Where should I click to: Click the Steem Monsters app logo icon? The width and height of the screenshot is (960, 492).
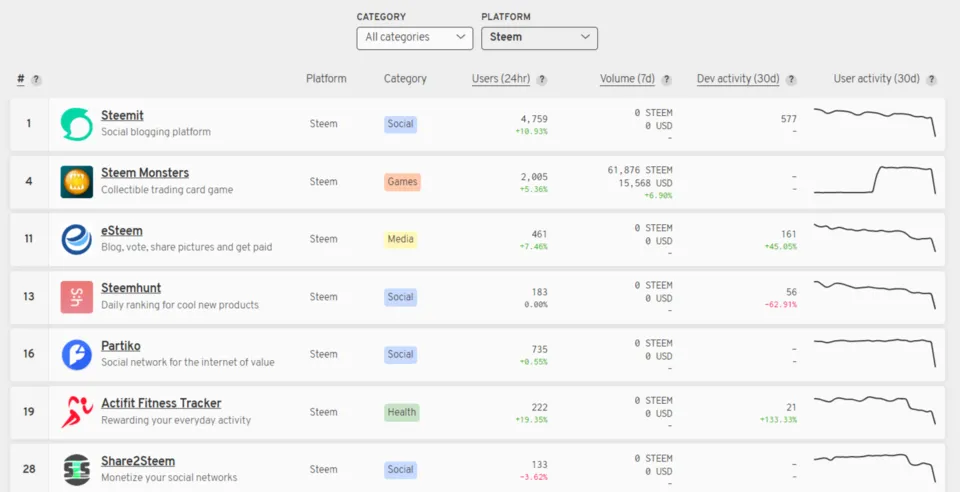pos(77,182)
